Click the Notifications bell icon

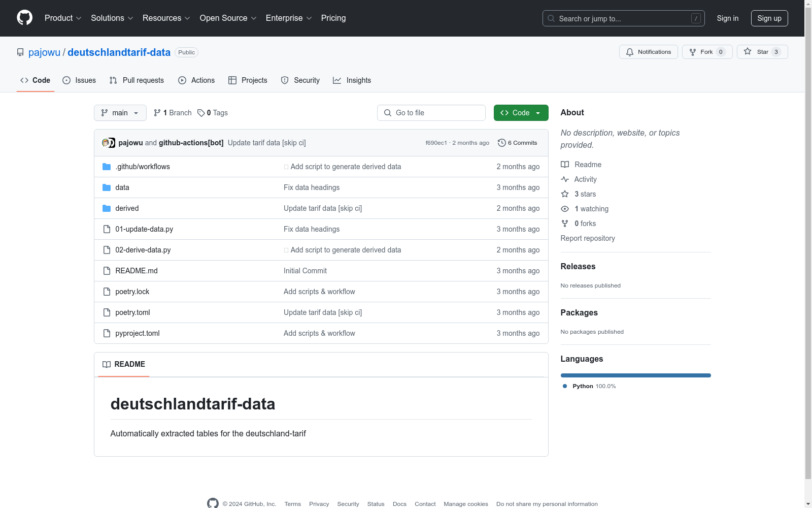[630, 52]
